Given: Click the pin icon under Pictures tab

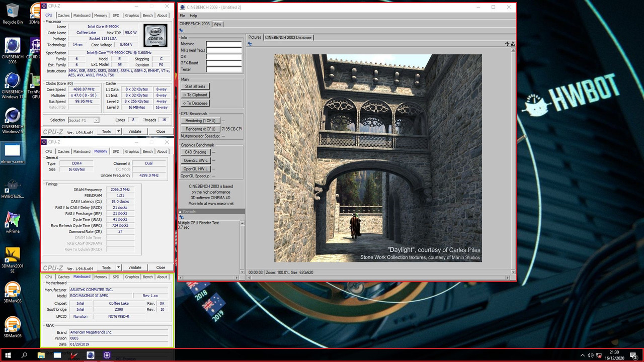Looking at the screenshot, I should click(250, 44).
